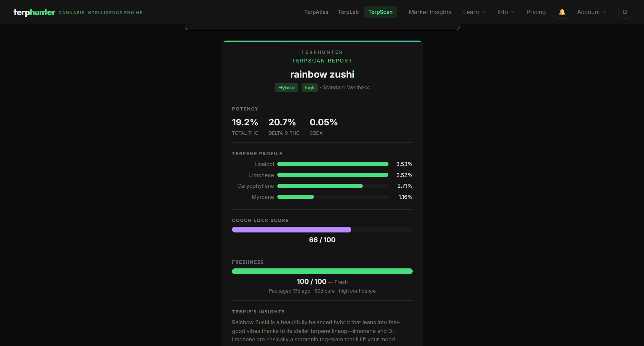Click the Freshness progress bar
Screen dimensions: 644x346
click(322, 271)
